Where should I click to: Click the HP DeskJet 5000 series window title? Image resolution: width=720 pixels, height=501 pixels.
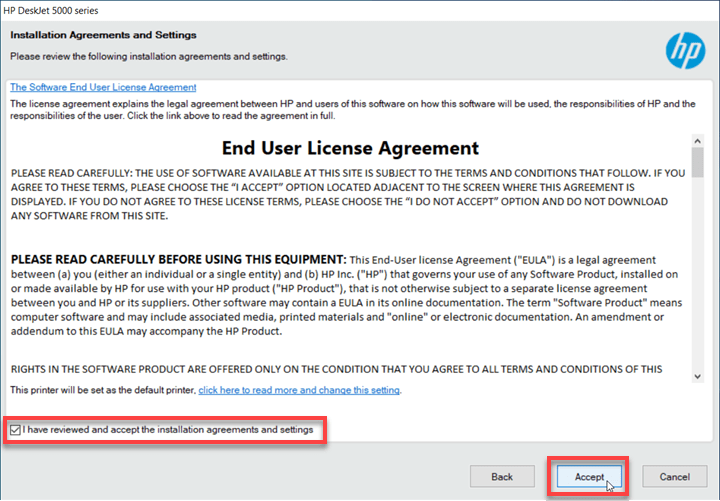click(x=51, y=11)
